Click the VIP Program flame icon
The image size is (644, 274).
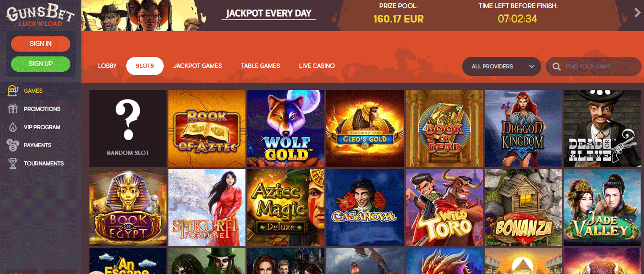click(x=13, y=127)
